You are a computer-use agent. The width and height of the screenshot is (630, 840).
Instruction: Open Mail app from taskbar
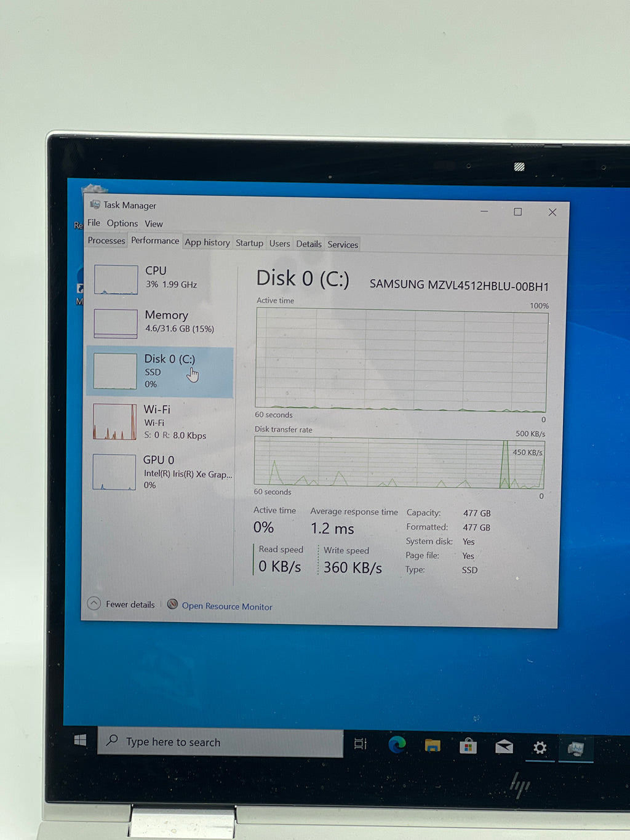pos(504,747)
